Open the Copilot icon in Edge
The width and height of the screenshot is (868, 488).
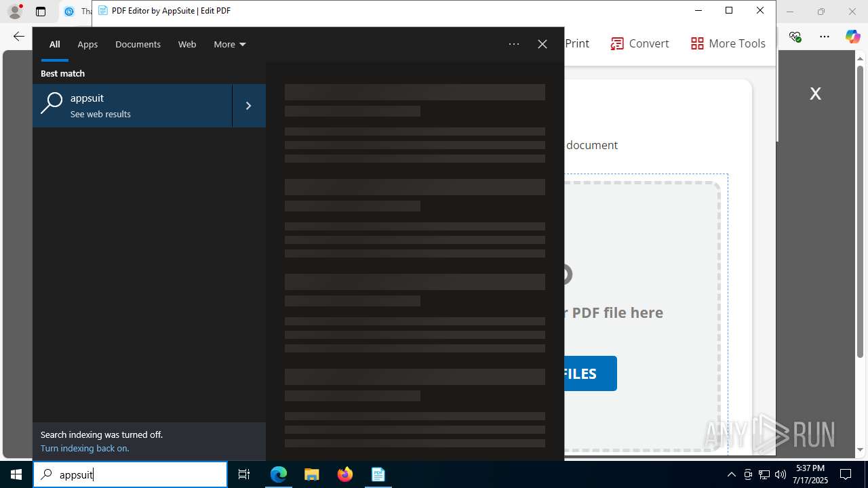852,37
